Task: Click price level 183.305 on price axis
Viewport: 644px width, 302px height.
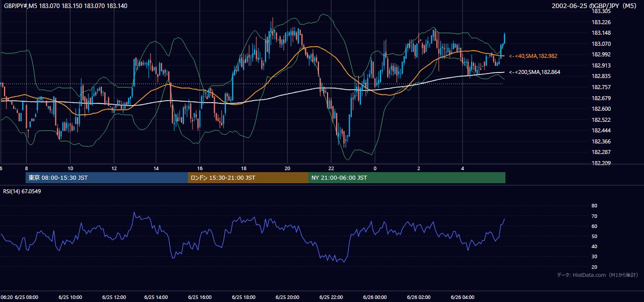Action: point(601,11)
